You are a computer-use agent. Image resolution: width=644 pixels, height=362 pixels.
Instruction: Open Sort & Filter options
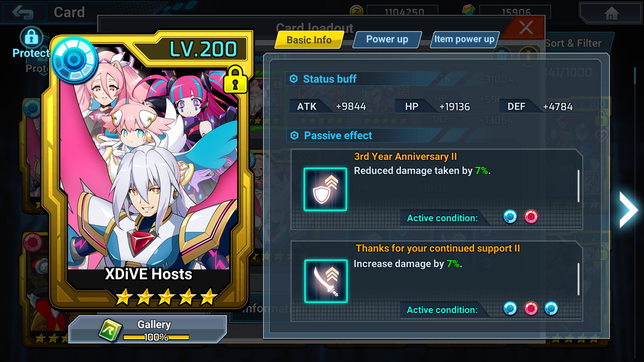pos(573,43)
